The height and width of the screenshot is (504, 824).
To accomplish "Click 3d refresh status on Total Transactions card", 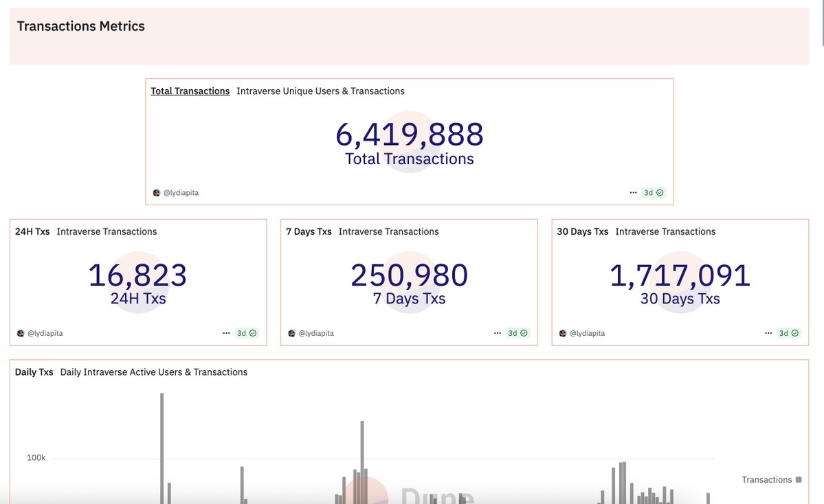I will pyautogui.click(x=654, y=193).
